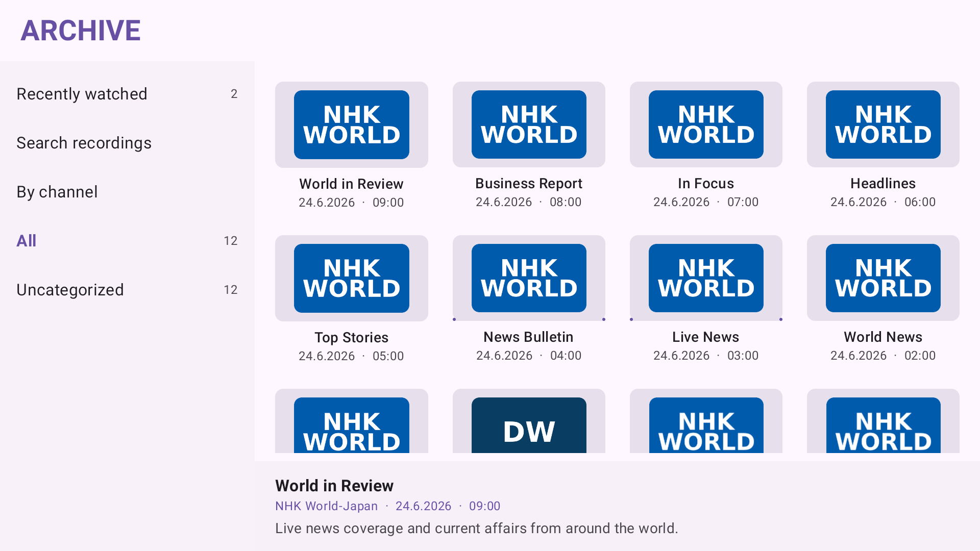
Task: Select the By channel filter
Action: pyautogui.click(x=127, y=192)
